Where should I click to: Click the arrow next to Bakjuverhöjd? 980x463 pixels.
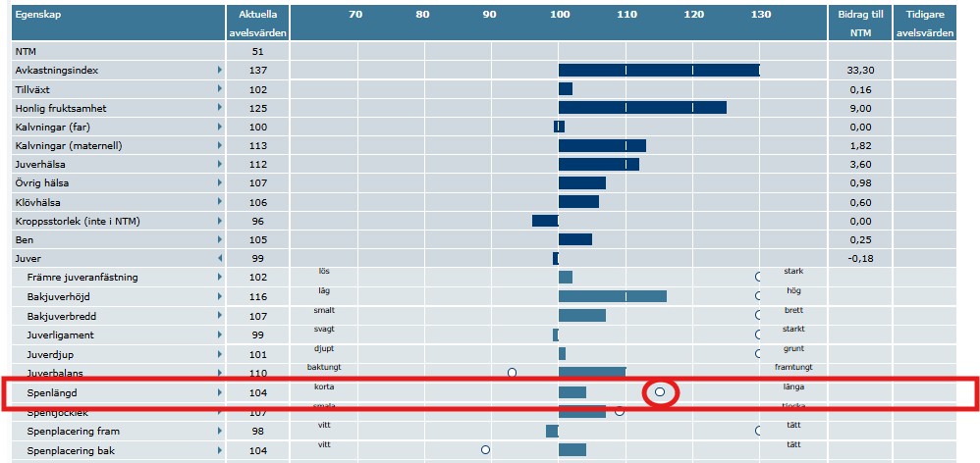click(220, 297)
